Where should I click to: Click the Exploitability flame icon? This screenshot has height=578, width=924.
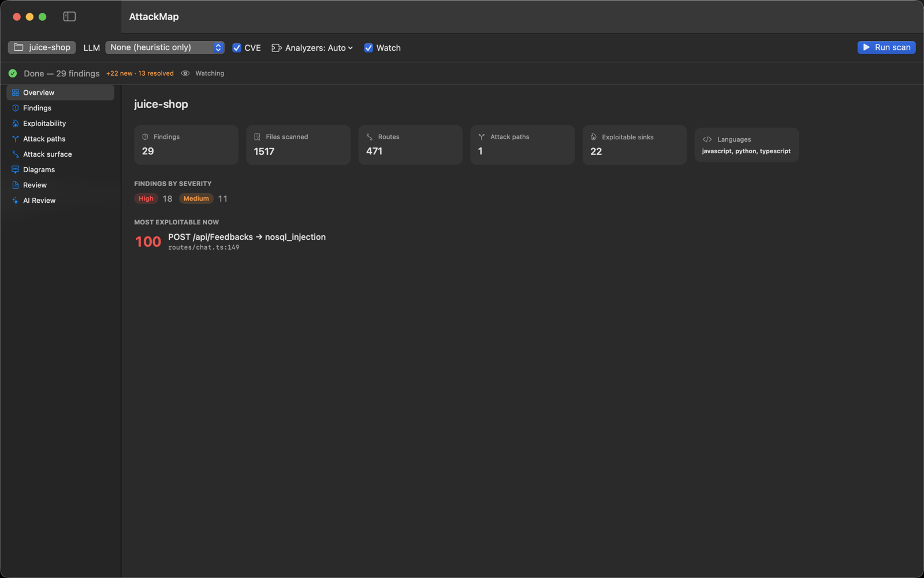tap(16, 124)
